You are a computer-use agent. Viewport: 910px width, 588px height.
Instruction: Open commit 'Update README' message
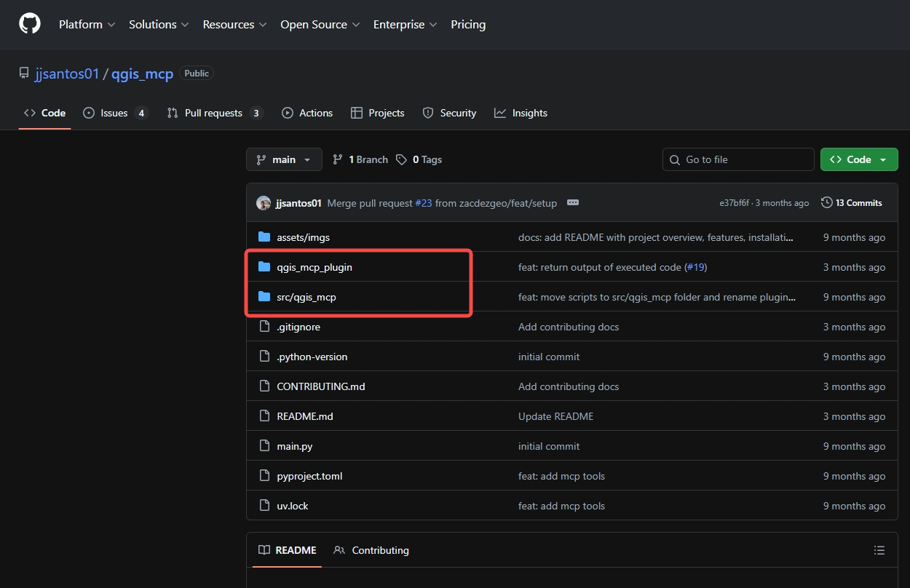tap(555, 416)
